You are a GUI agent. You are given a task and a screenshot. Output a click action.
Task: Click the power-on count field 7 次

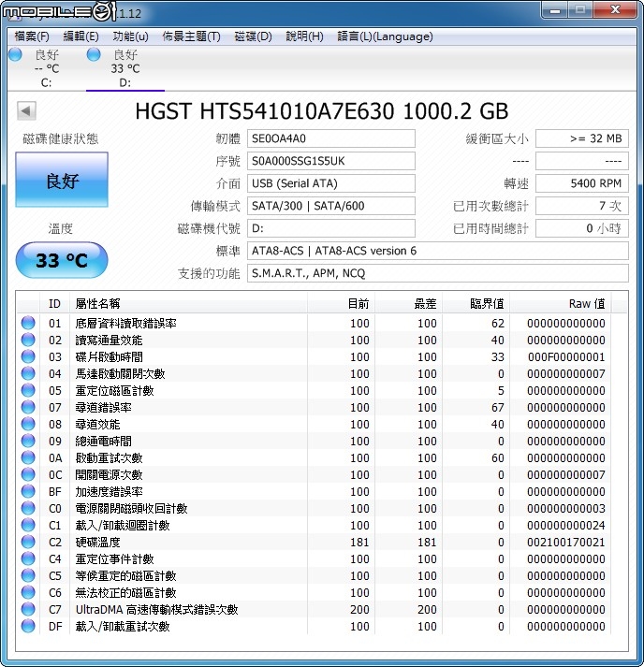point(582,206)
